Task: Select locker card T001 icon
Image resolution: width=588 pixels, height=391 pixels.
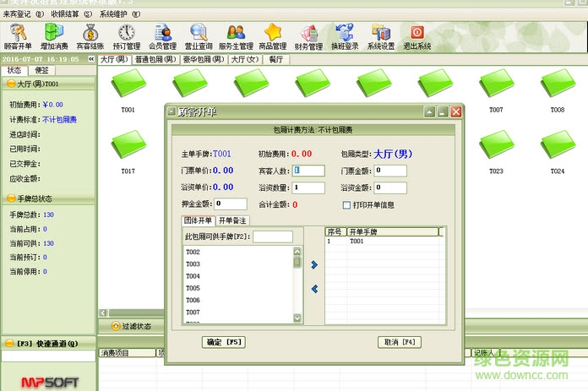Action: 128,84
